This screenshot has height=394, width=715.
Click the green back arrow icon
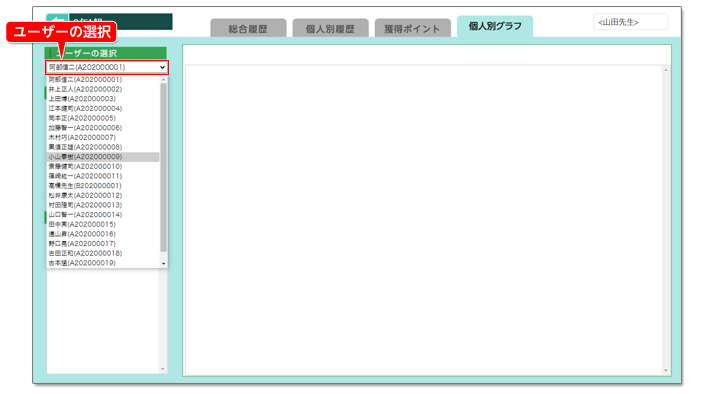pyautogui.click(x=57, y=20)
